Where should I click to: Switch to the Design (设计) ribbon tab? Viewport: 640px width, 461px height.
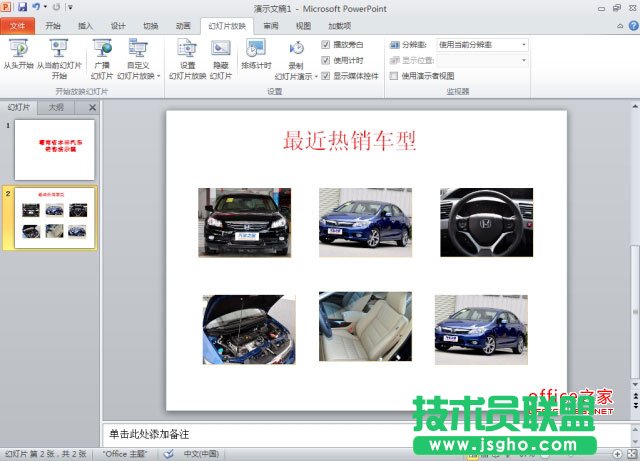(x=118, y=26)
